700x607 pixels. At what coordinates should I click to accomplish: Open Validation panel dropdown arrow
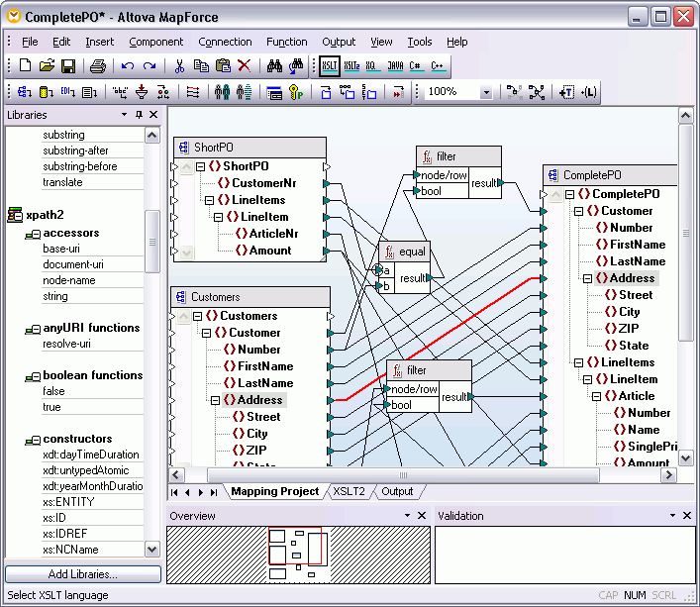(672, 516)
